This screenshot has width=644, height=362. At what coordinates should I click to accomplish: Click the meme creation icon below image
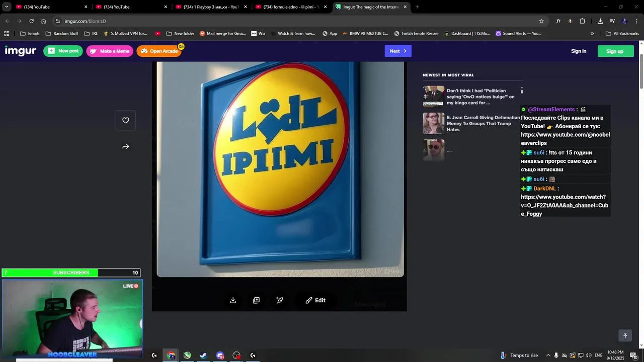coord(280,300)
